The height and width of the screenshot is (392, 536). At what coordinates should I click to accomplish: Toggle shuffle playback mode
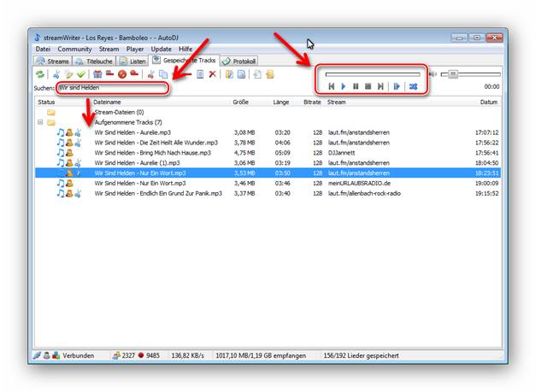(x=413, y=86)
